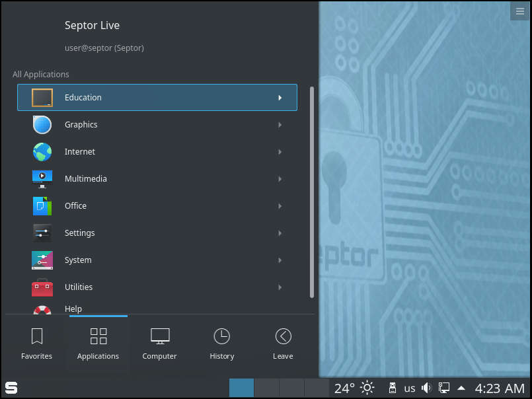The width and height of the screenshot is (532, 399).
Task: Click the Graphics globe icon
Action: coord(42,124)
